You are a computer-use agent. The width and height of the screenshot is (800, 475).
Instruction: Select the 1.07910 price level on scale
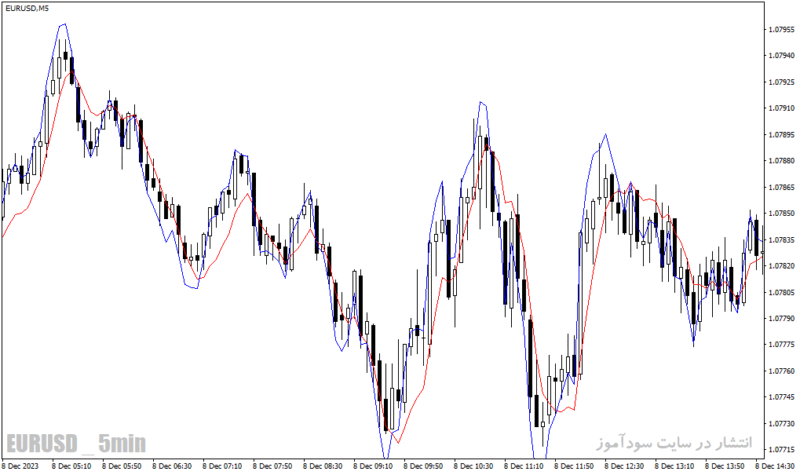coord(781,108)
